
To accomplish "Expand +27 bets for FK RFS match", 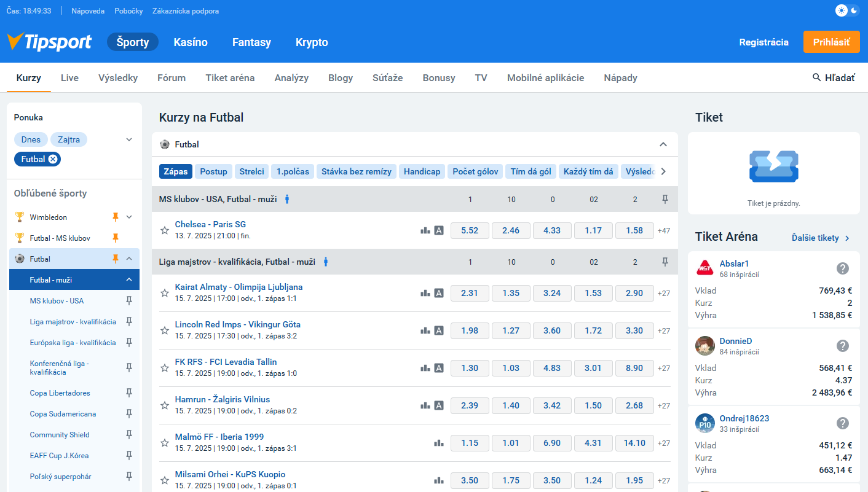I will 664,368.
